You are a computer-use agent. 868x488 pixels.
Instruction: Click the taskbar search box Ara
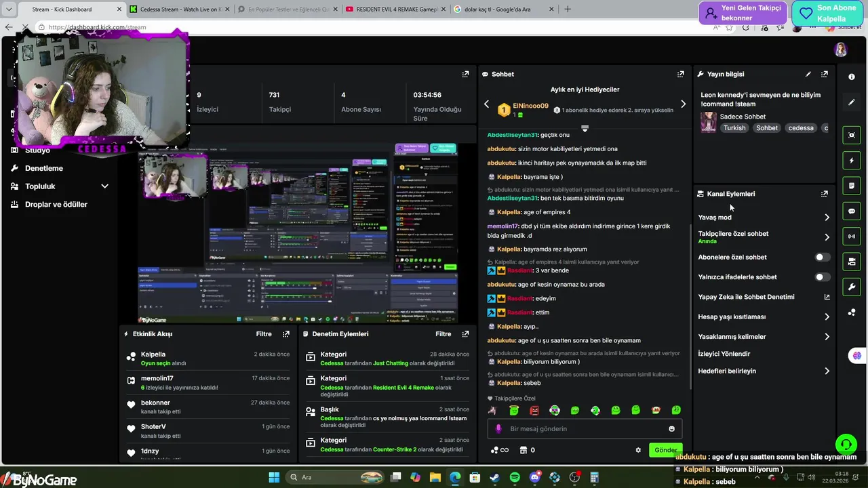334,477
